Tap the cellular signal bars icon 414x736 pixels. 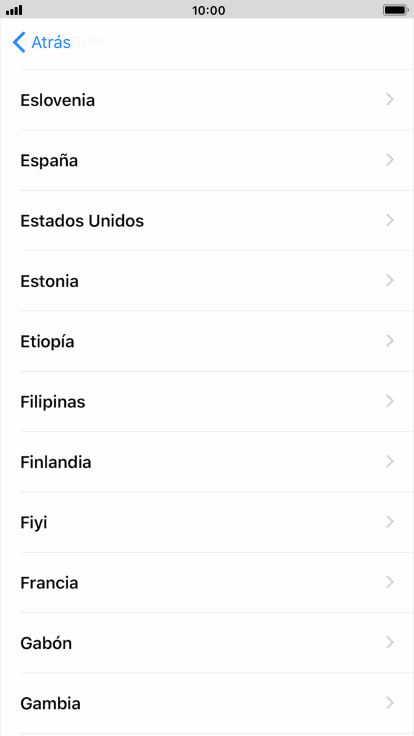14,10
